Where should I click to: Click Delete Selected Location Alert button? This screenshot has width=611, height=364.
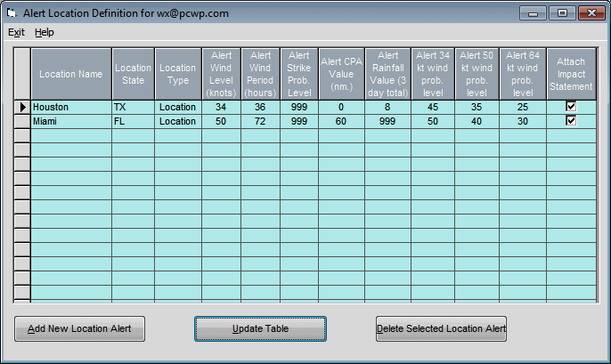tap(441, 328)
